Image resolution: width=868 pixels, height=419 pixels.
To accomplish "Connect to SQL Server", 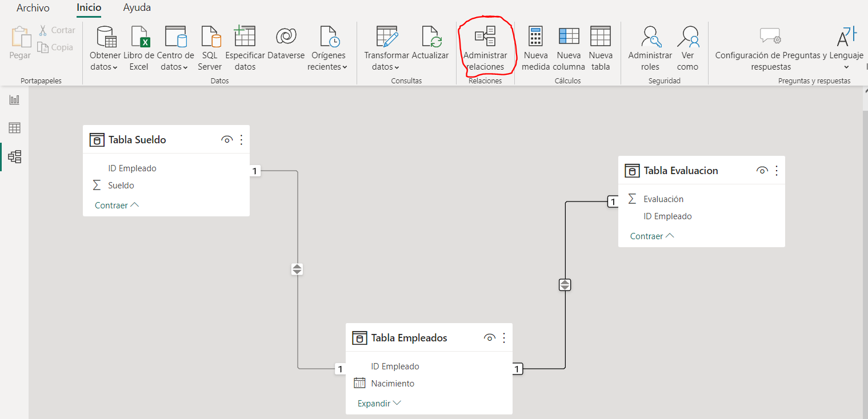I will (x=210, y=49).
